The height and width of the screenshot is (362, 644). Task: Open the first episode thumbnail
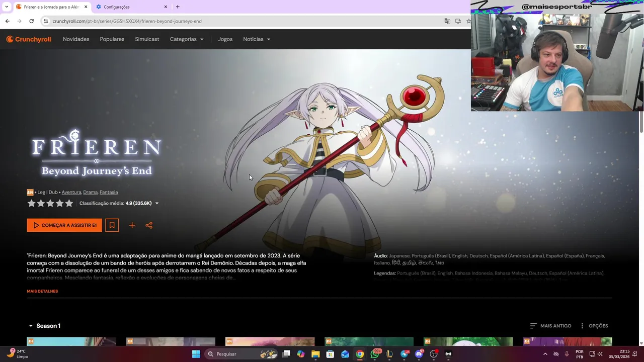point(71,341)
